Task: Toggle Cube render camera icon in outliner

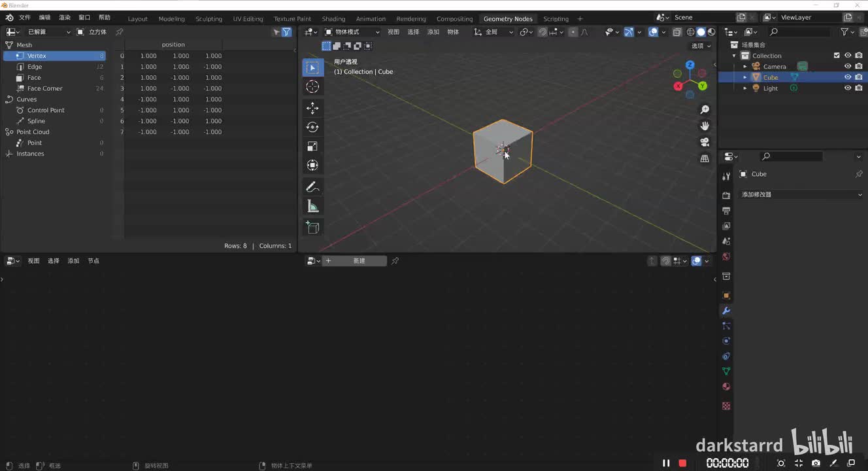Action: [x=859, y=77]
